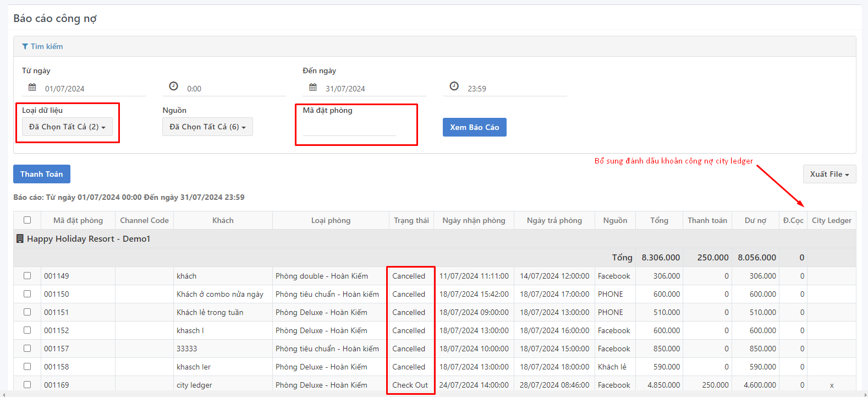This screenshot has height=397, width=868.
Task: Check the box for booking 001150
Action: (27, 294)
